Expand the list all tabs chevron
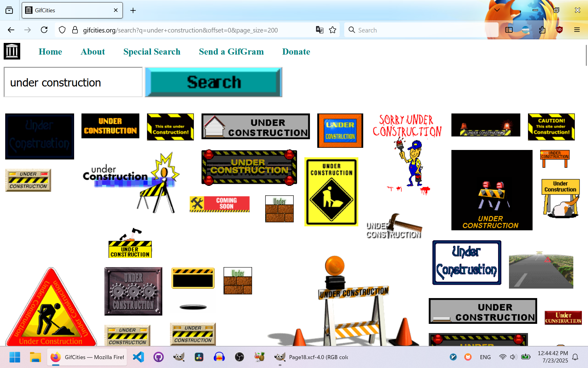The image size is (588, 368). 497,10
